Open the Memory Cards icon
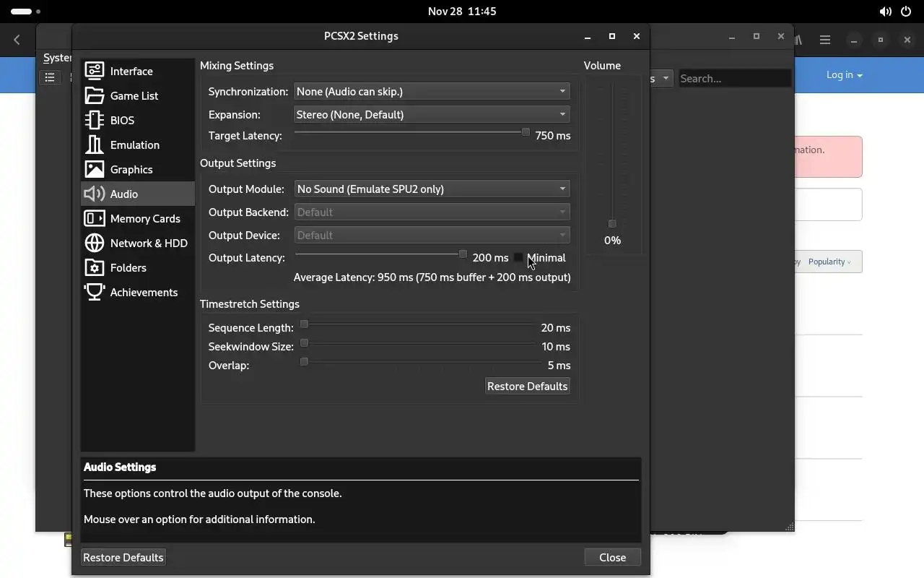 coord(95,218)
